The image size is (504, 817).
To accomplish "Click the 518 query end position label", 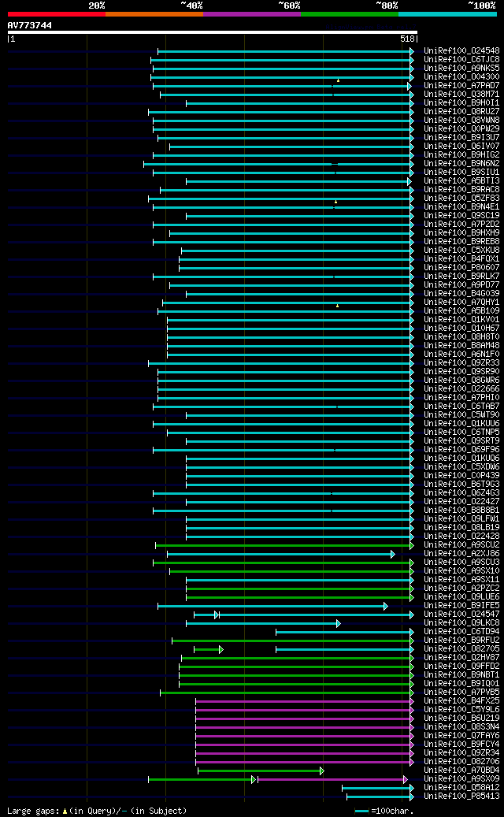I will (x=408, y=39).
